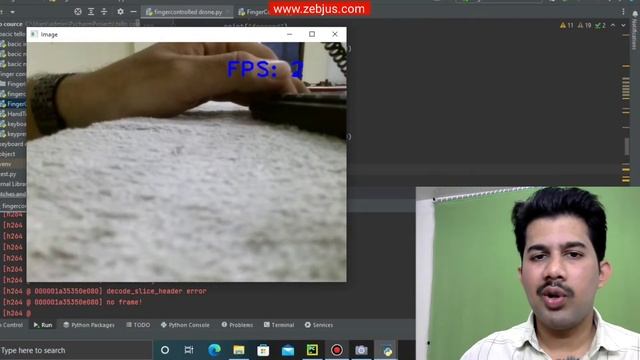This screenshot has width=640, height=360.
Task: Click the FPS text in the Image window
Action: pyautogui.click(x=265, y=69)
